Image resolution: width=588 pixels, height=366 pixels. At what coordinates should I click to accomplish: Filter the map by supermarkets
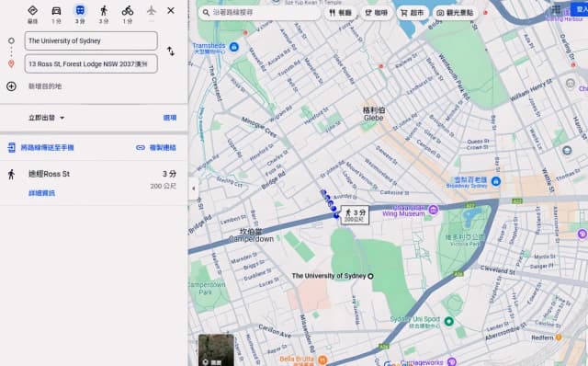pos(413,13)
